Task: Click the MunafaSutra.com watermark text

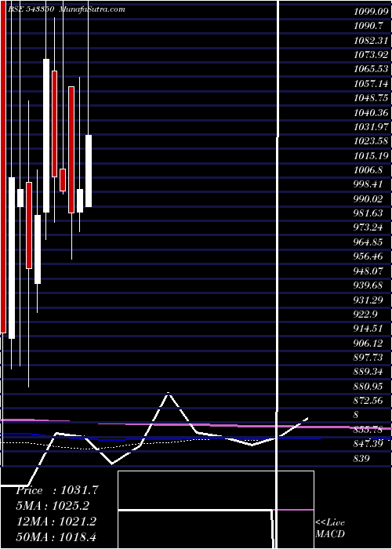Action: tap(92, 9)
